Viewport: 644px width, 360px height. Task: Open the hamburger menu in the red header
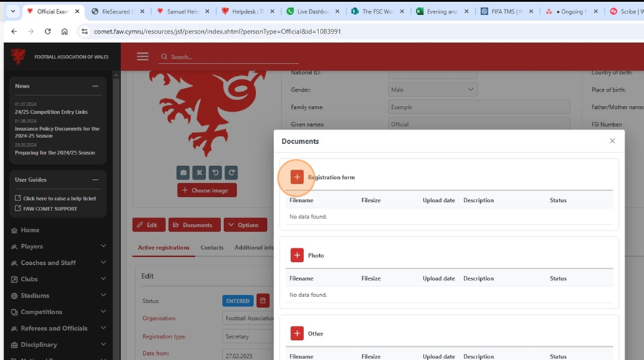coord(142,57)
